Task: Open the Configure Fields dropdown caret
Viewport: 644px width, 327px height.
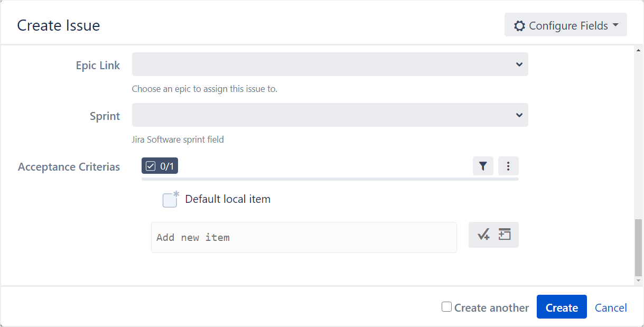Action: [x=616, y=25]
